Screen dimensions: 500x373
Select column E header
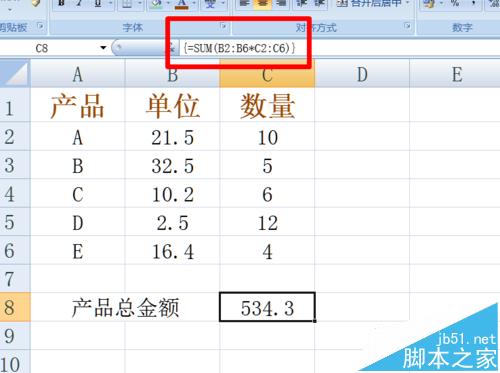click(455, 74)
